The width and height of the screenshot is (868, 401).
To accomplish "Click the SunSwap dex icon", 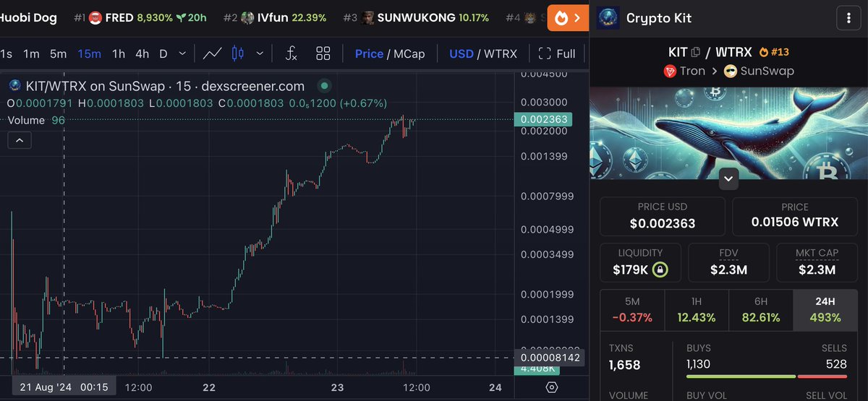I will click(x=730, y=71).
